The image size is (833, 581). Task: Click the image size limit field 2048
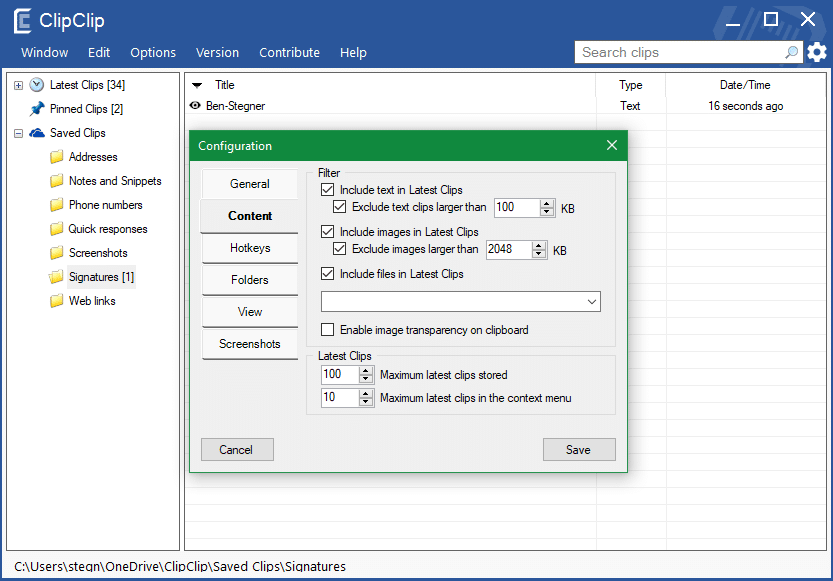click(509, 250)
